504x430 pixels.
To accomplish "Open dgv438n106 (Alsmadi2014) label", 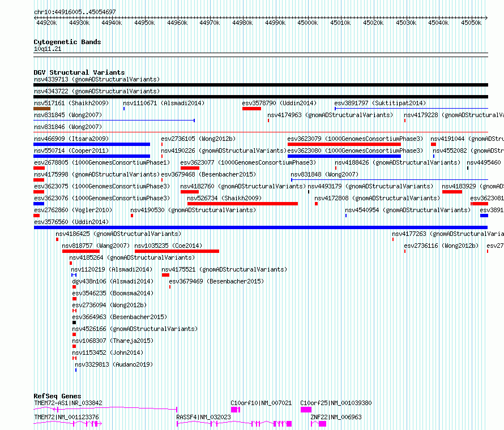I will coord(113,281).
